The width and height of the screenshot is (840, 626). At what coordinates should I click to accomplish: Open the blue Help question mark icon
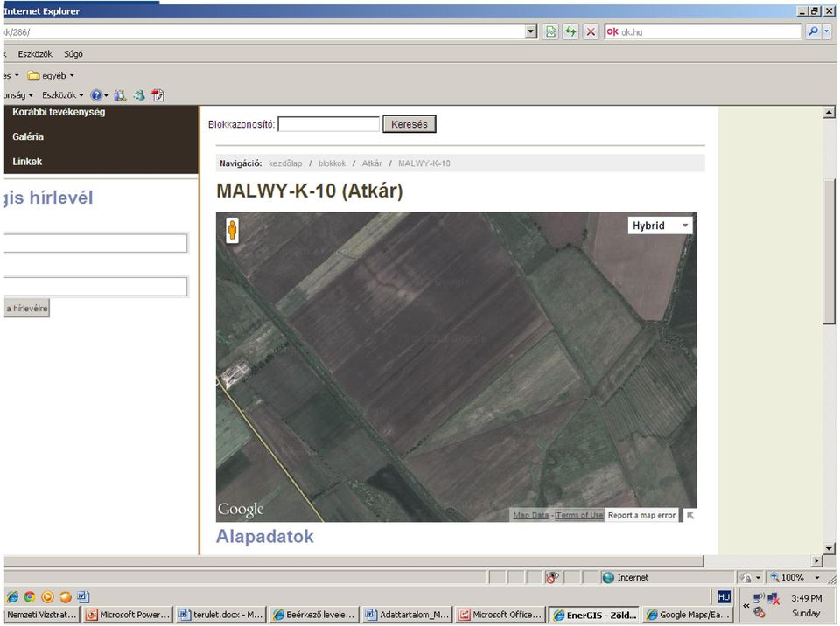[96, 95]
